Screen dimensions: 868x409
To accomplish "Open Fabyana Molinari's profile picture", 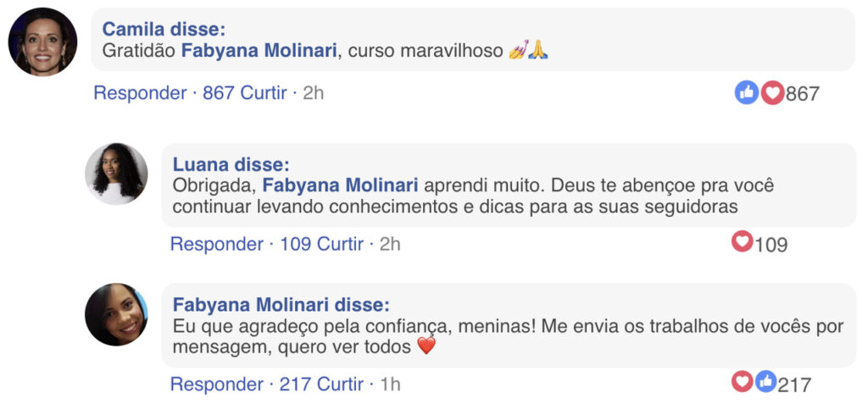I will tap(116, 314).
